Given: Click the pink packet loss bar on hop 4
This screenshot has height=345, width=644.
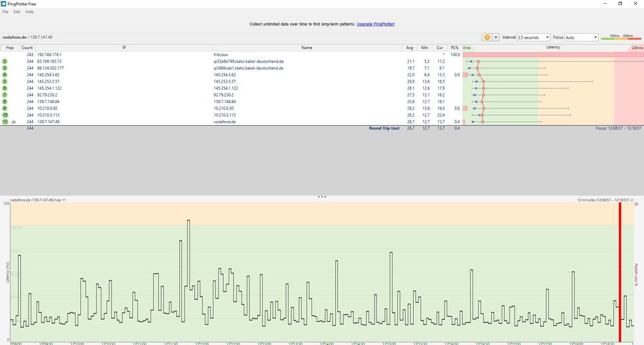Looking at the screenshot, I should tap(465, 75).
